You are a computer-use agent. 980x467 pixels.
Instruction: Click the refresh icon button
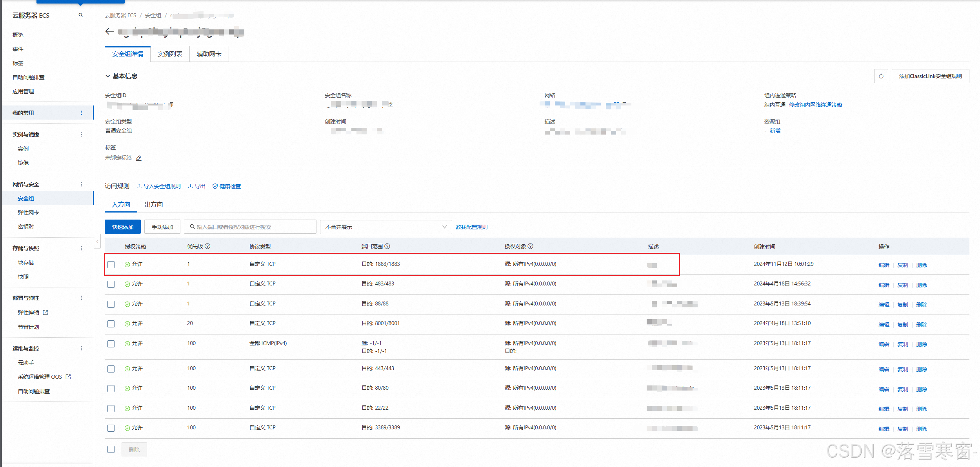tap(881, 76)
